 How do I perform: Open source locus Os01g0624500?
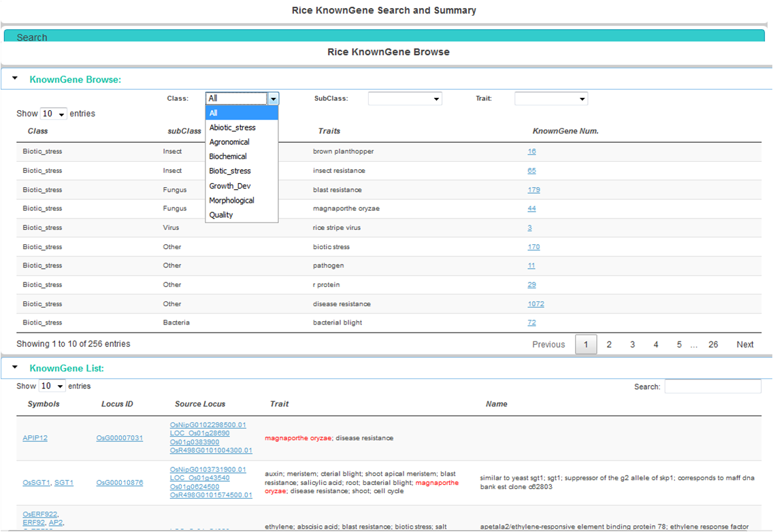[194, 487]
